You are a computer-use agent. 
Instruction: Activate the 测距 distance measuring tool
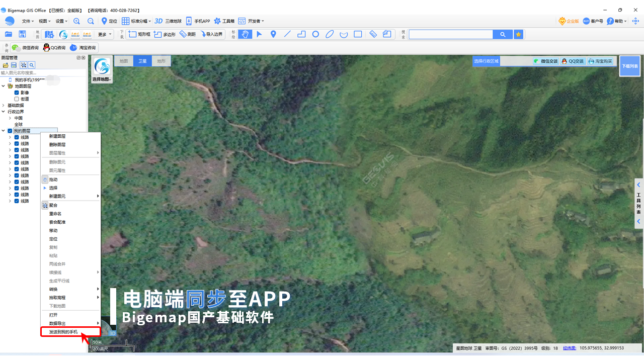click(x=188, y=34)
